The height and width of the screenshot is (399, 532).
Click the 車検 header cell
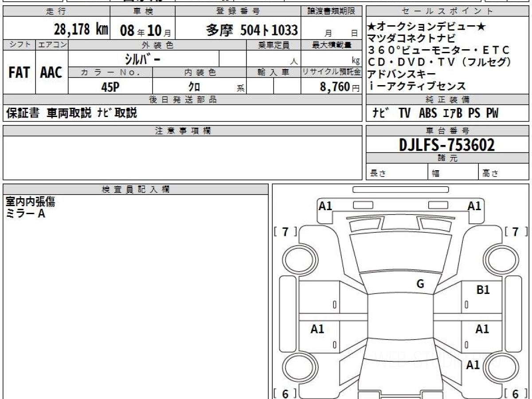tap(142, 12)
